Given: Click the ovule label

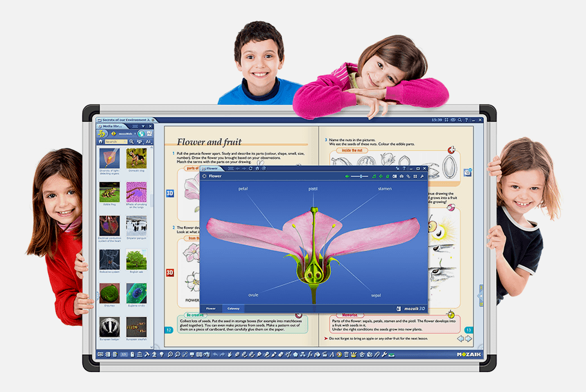Looking at the screenshot, I should (x=253, y=295).
